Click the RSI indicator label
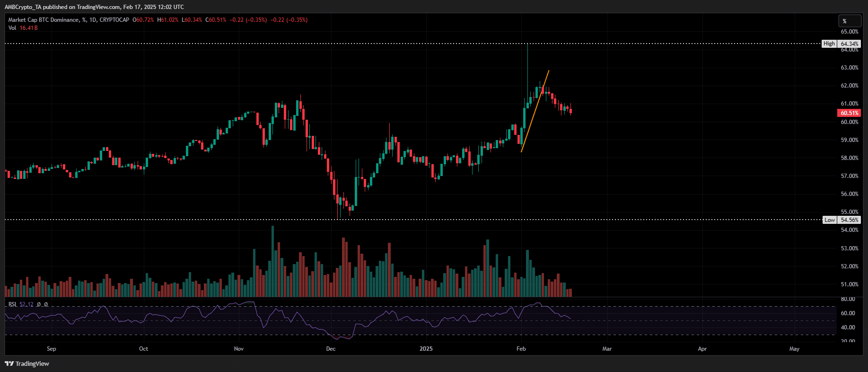The width and height of the screenshot is (868, 372). coord(12,304)
